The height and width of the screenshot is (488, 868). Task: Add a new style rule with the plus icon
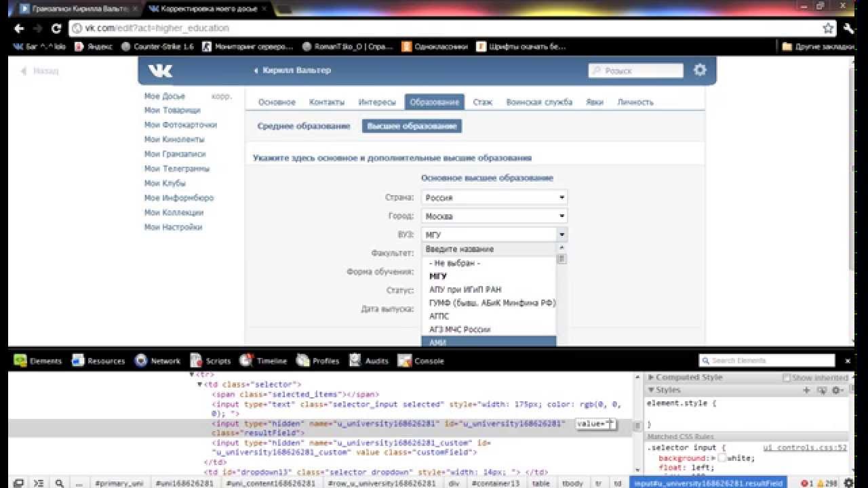pyautogui.click(x=807, y=390)
